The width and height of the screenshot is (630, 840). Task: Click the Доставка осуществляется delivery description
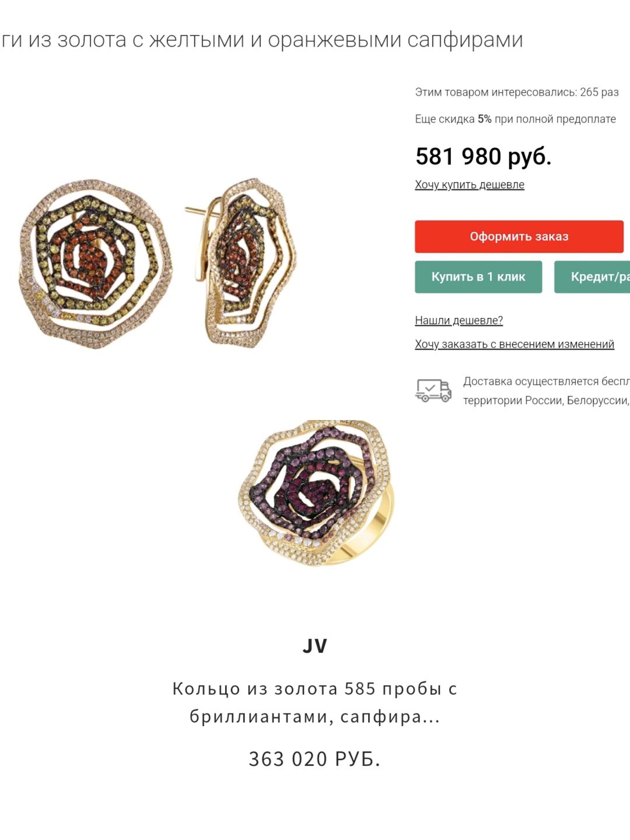[547, 381]
